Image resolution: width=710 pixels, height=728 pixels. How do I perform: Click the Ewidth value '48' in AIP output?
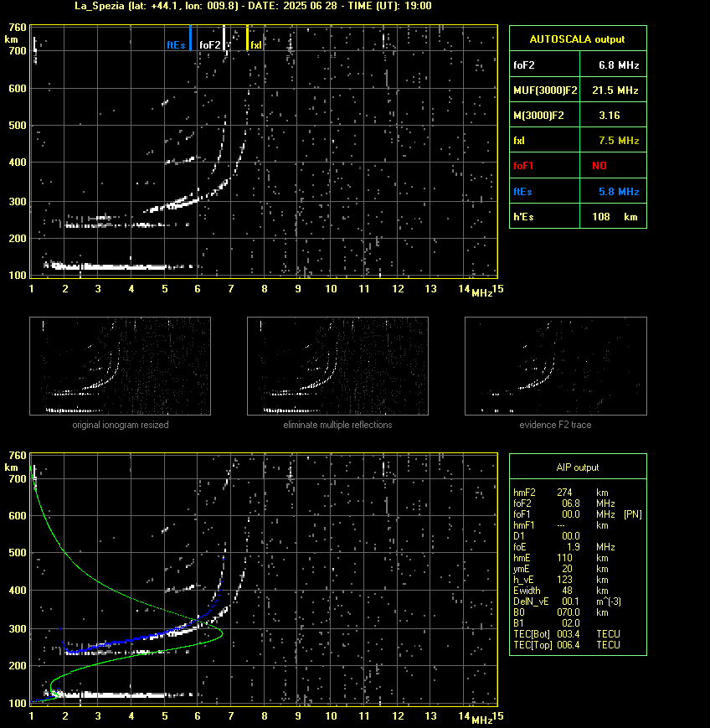pos(567,590)
